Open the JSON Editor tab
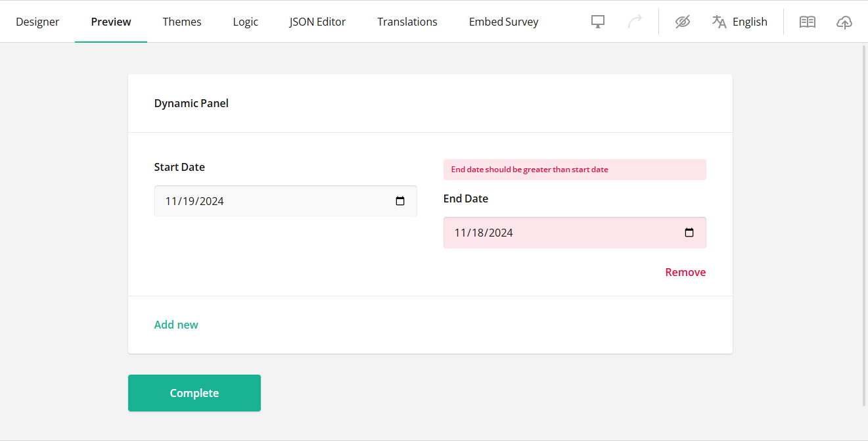This screenshot has width=868, height=441. 317,21
